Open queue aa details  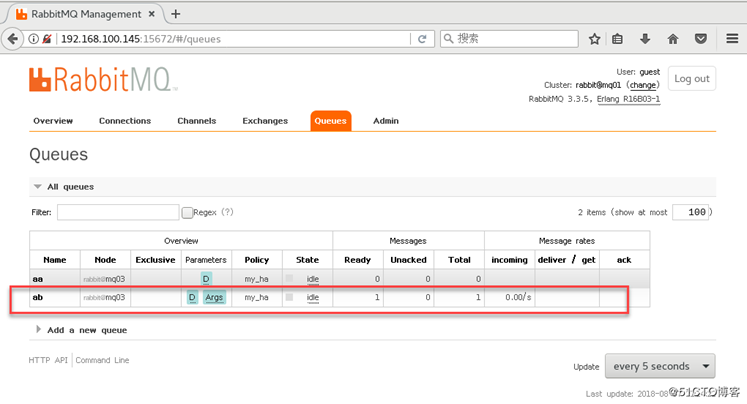tap(38, 279)
